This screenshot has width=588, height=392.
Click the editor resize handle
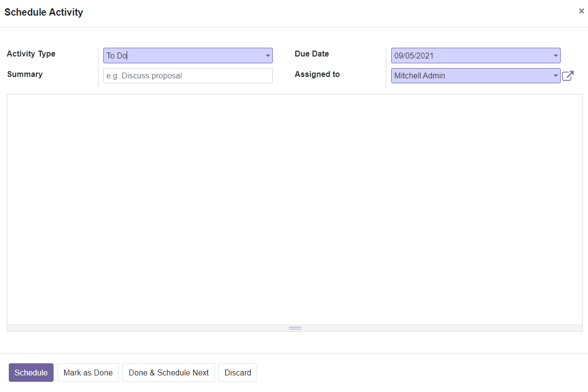point(295,328)
